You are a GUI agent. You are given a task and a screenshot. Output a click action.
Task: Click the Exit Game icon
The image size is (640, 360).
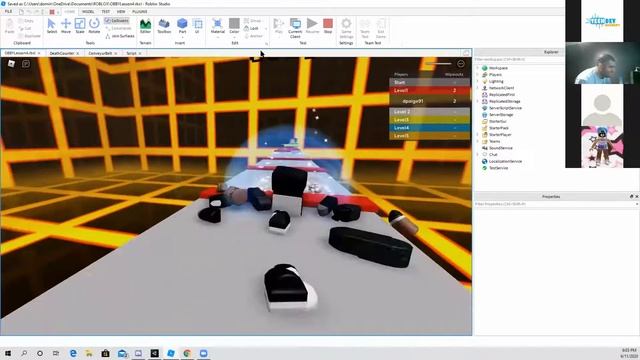(x=381, y=28)
